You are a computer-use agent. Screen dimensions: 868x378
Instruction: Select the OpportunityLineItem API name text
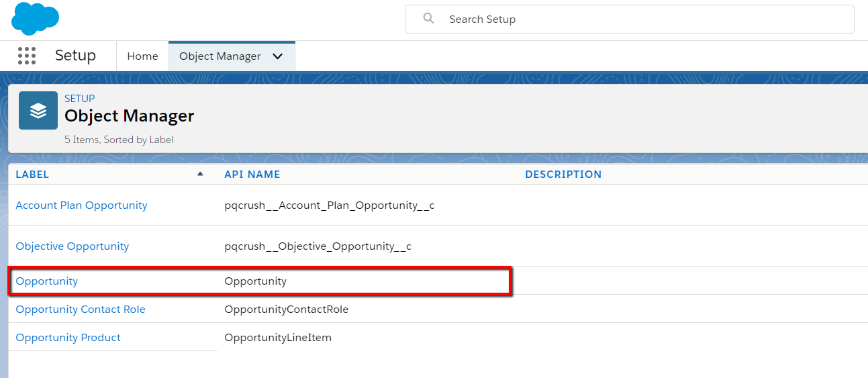[x=278, y=338]
